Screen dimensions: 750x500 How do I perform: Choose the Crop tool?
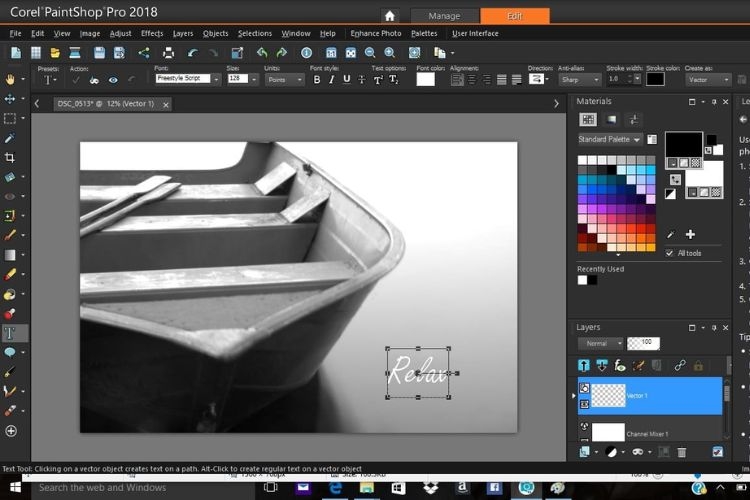click(11, 158)
